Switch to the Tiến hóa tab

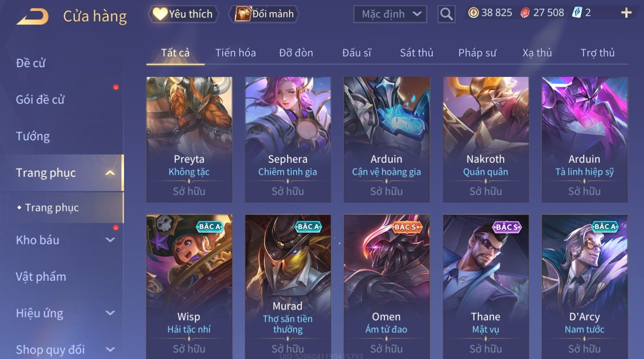pos(236,53)
